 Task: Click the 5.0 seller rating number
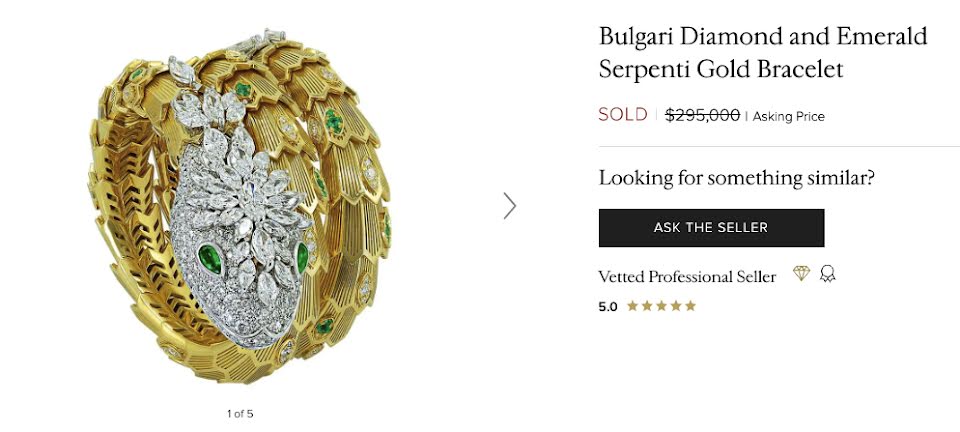[608, 307]
